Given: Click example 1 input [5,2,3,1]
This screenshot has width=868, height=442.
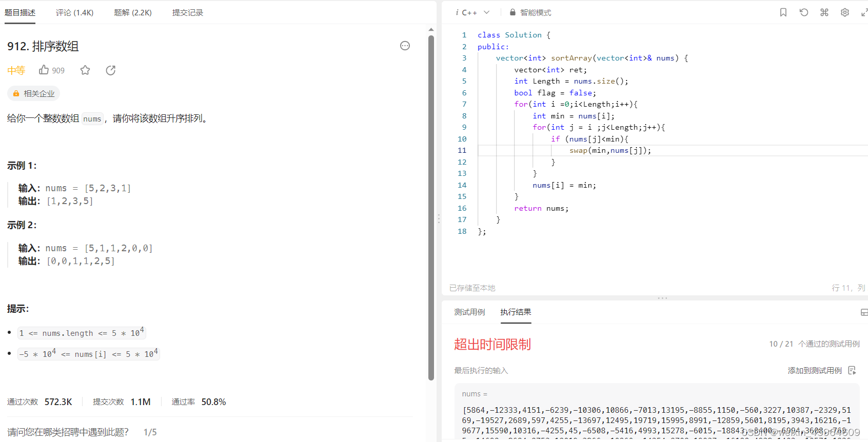Looking at the screenshot, I should (108, 188).
